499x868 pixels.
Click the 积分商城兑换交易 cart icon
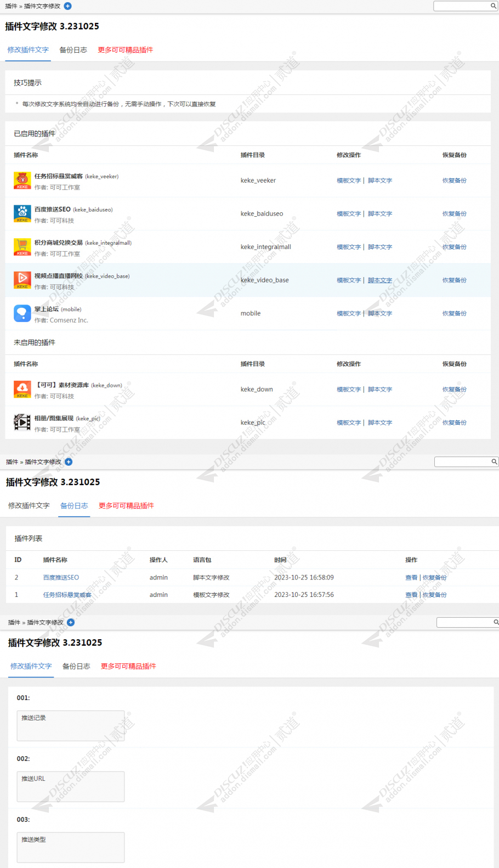click(x=22, y=247)
